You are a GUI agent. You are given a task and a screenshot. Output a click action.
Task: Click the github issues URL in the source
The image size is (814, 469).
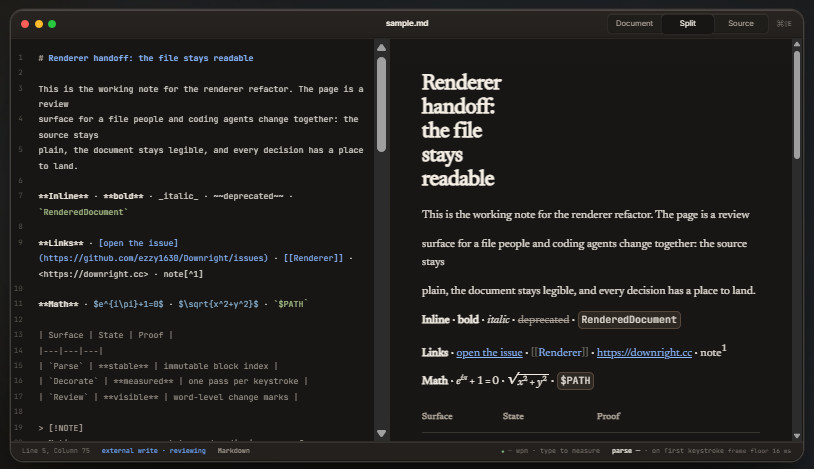(153, 258)
